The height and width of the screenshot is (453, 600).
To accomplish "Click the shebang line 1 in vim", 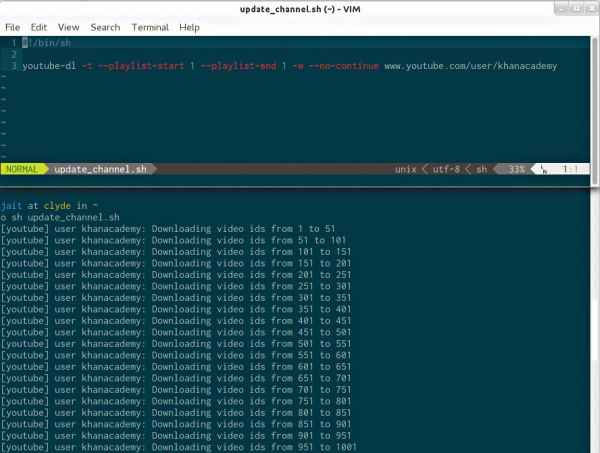I will point(46,43).
